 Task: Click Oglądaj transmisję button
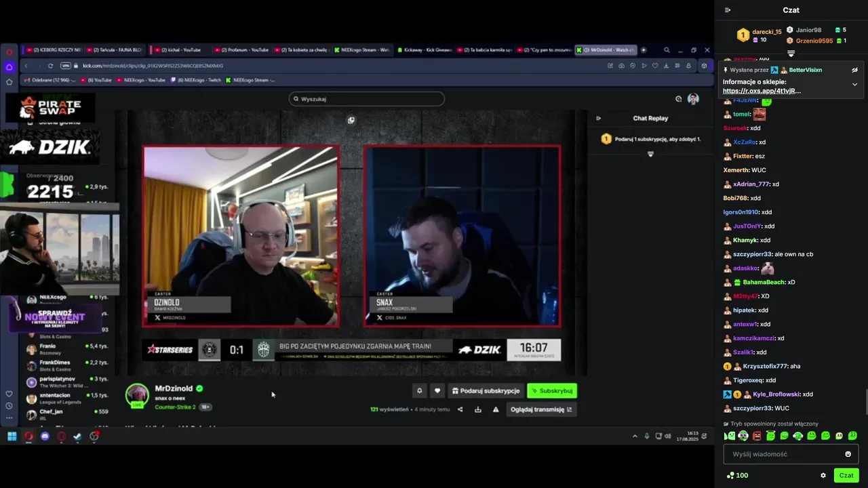541,409
